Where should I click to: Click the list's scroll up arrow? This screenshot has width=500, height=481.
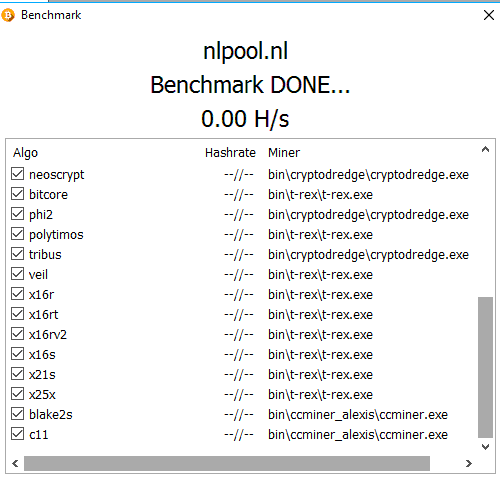485,149
